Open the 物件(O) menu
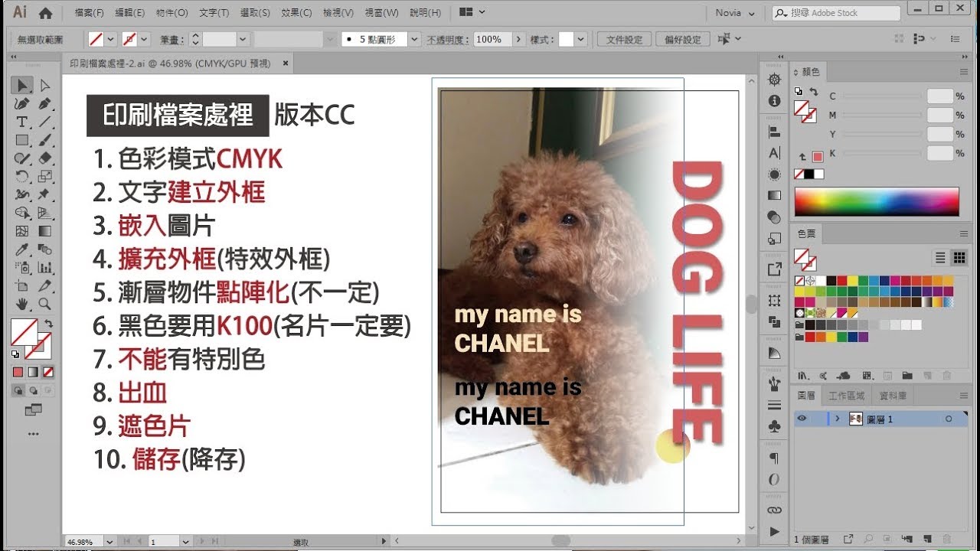The height and width of the screenshot is (551, 980). [171, 13]
